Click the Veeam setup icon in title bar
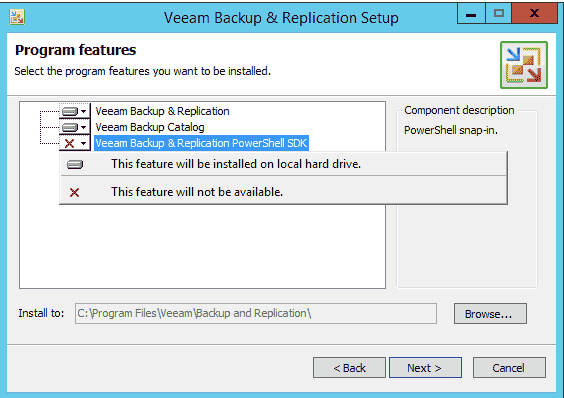This screenshot has height=398, width=564. point(17,17)
